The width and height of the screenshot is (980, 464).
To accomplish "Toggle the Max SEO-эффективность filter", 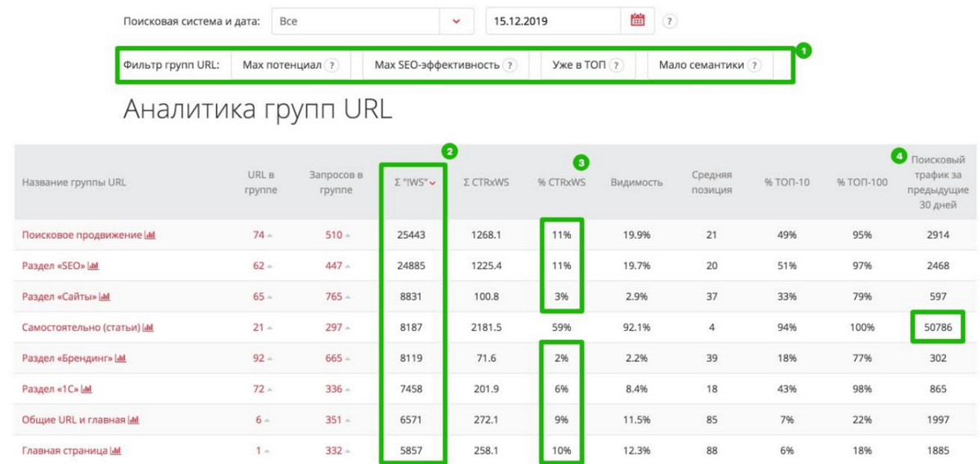I will (436, 65).
